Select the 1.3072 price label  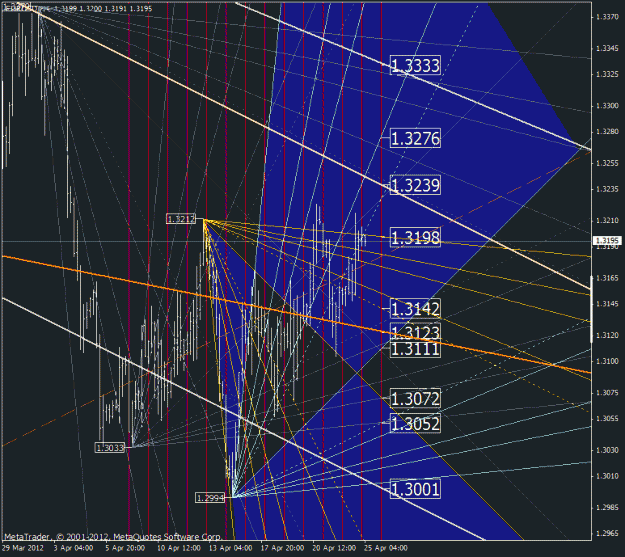point(415,398)
